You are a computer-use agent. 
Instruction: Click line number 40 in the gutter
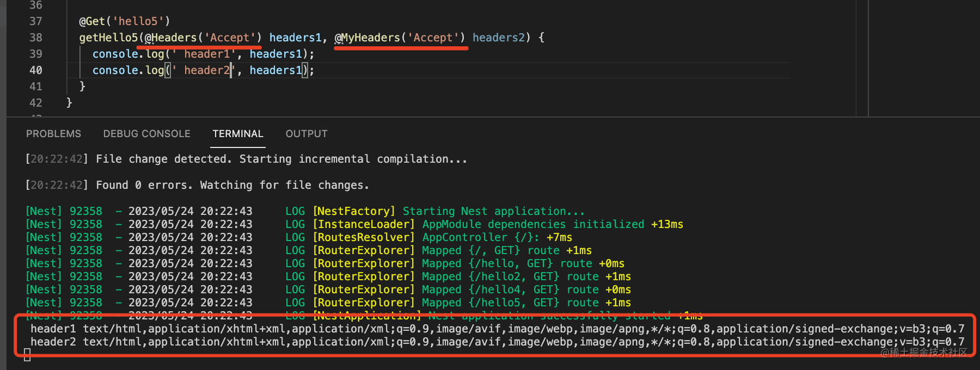coord(35,70)
